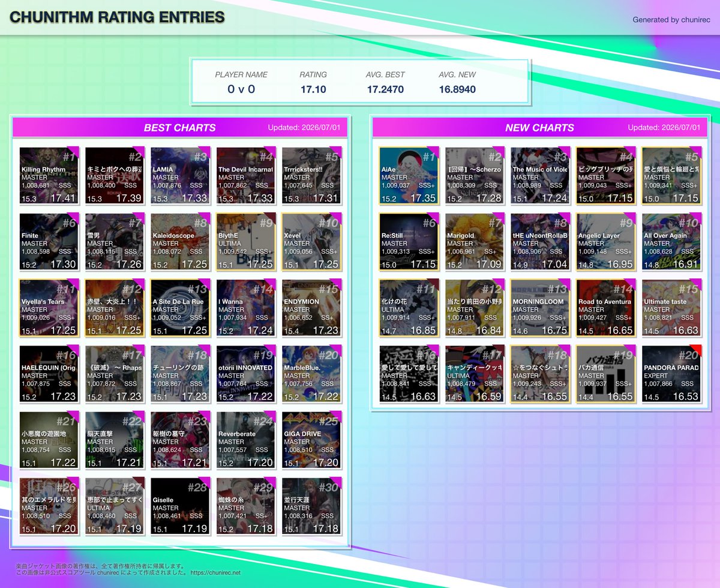
Task: Click the AVG. NEW value 16.8940
Action: coord(457,89)
